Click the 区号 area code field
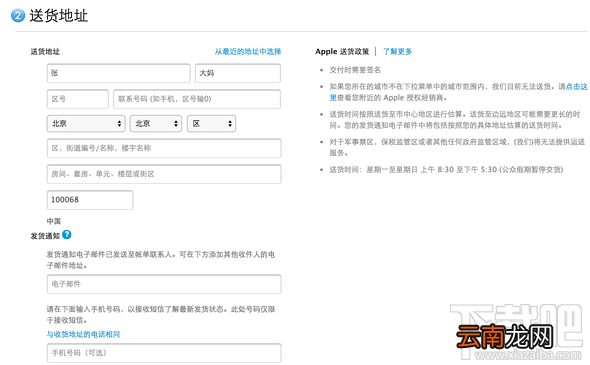The width and height of the screenshot is (590, 365). tap(78, 99)
